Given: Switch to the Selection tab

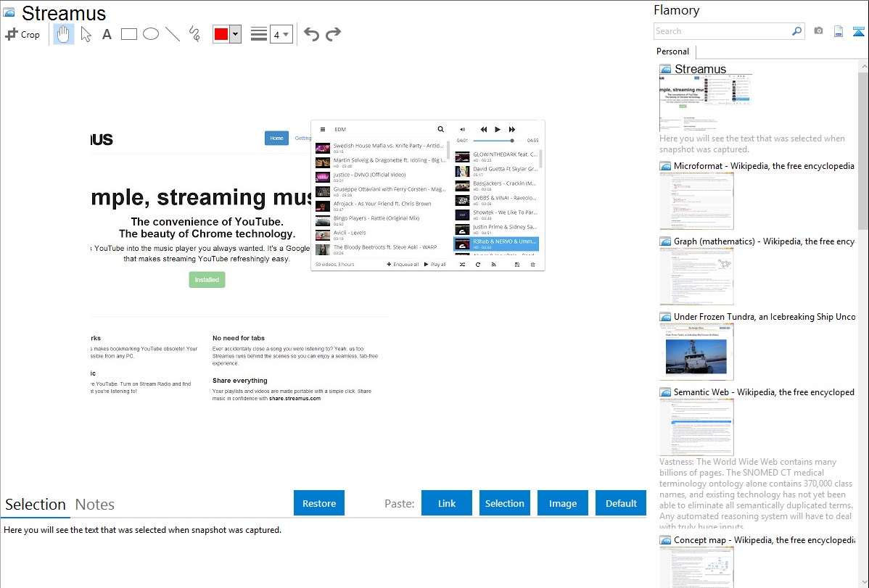Looking at the screenshot, I should [x=36, y=505].
